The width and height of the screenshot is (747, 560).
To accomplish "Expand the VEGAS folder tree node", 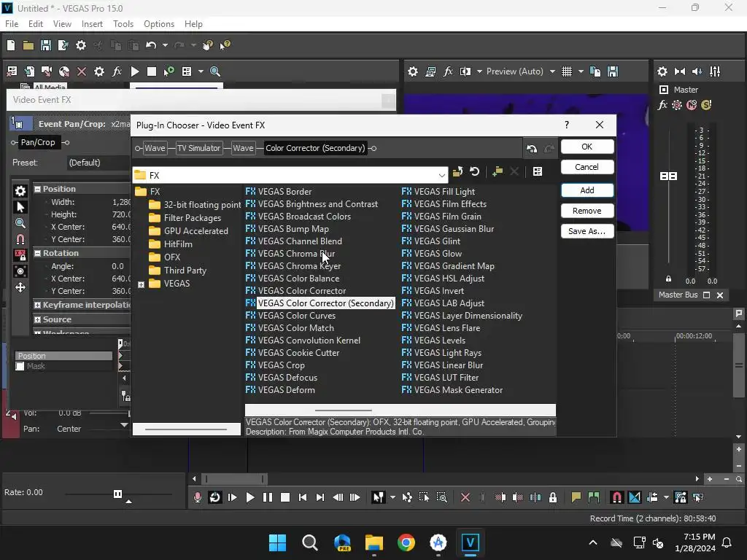I will [x=141, y=284].
